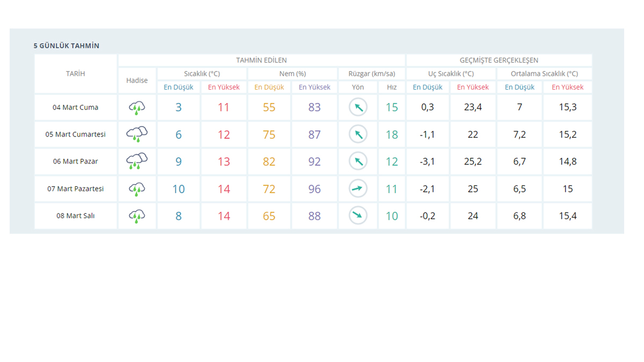Viewport: 644px width, 362px height.
Task: Click the Nem (%) column header
Action: click(292, 73)
